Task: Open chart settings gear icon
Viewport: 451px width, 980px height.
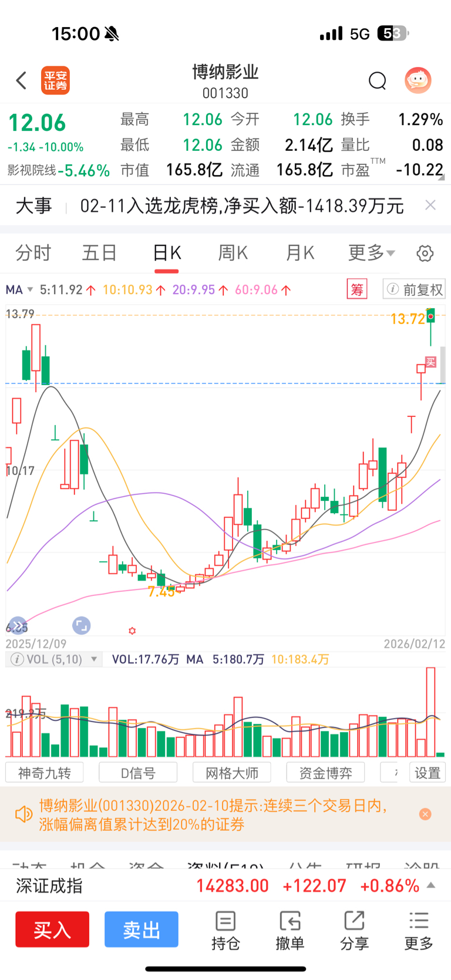Action: (x=425, y=253)
